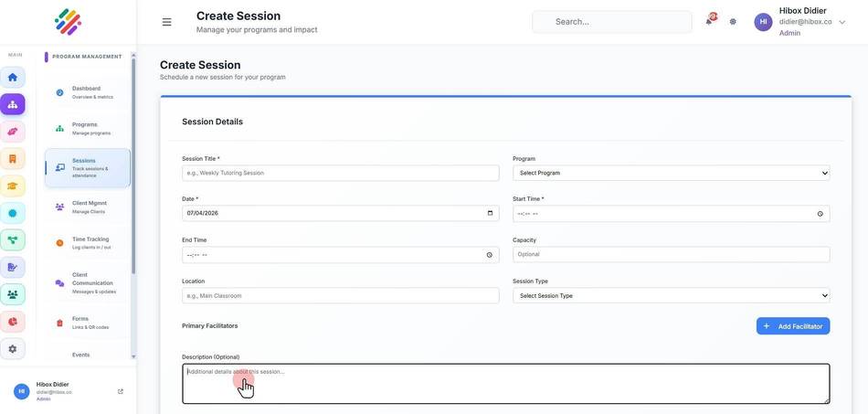Select the pie chart sidebar icon

coord(13,322)
